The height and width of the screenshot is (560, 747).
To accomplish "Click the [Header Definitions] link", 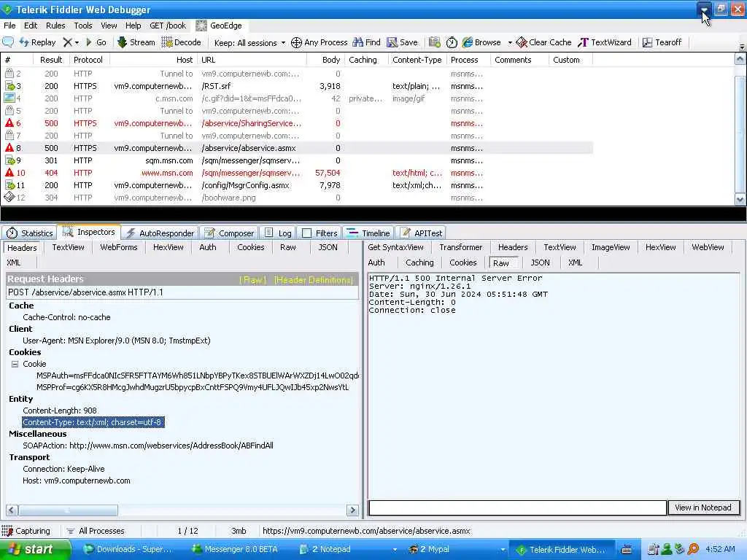I will 314,280.
